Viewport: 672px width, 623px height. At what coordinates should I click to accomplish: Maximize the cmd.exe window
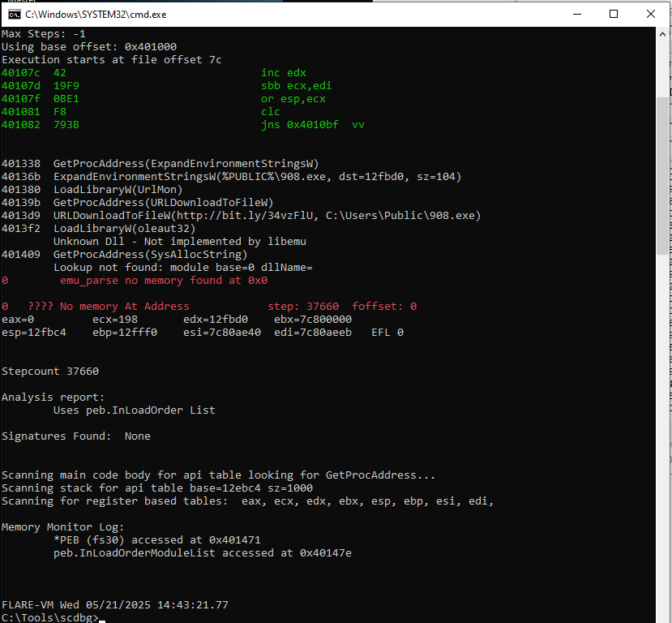point(614,14)
